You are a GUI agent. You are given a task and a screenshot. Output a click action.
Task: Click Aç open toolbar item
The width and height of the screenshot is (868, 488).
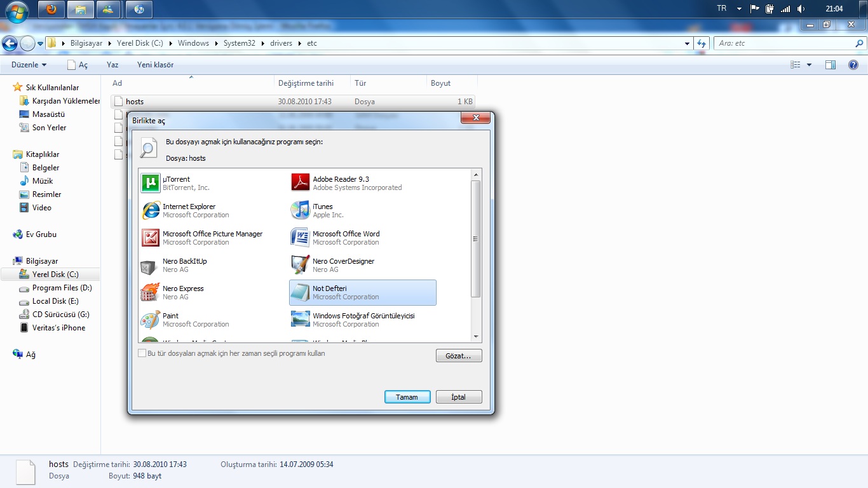[78, 65]
